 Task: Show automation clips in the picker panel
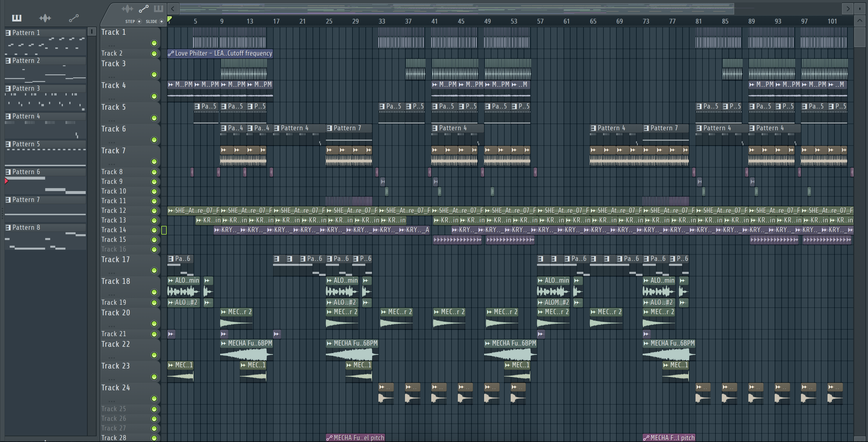coord(73,18)
